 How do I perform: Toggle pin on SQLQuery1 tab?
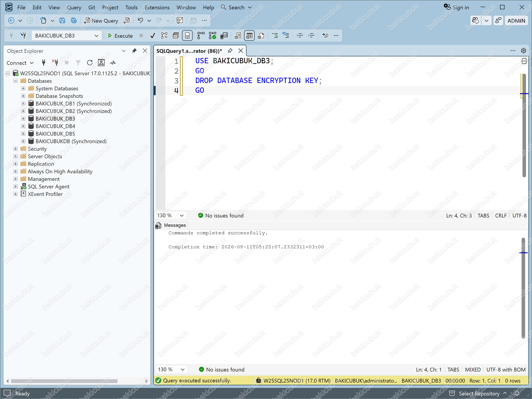click(x=230, y=51)
